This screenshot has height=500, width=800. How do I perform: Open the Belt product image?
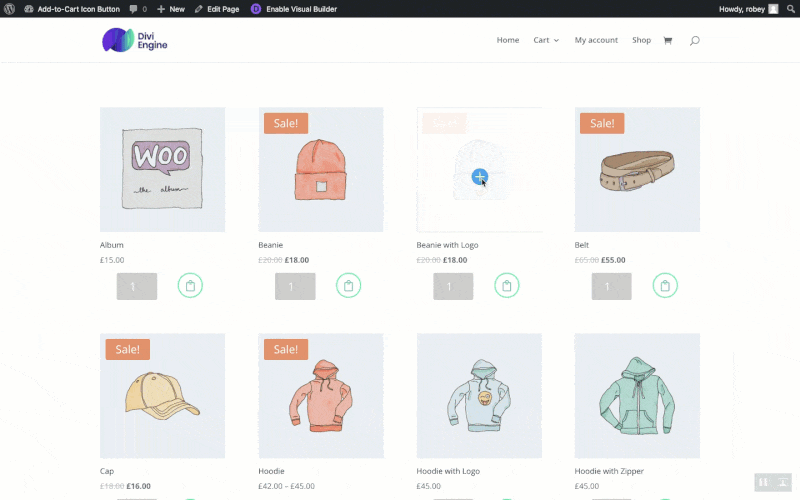(x=637, y=169)
